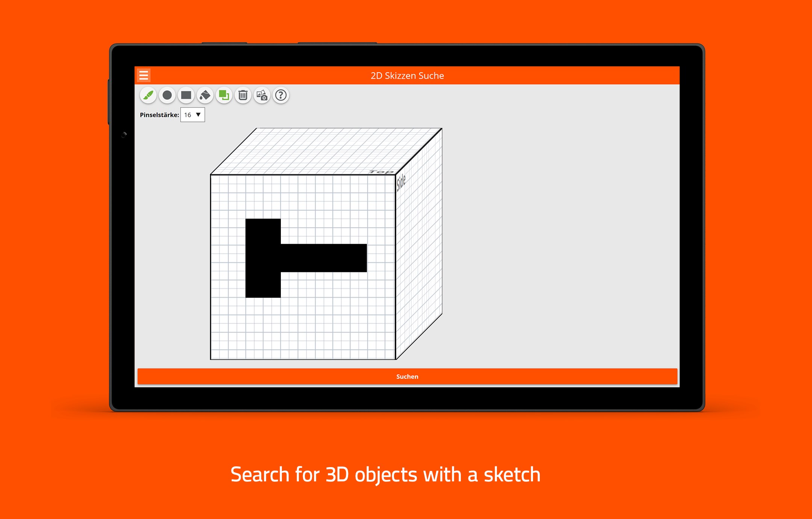Click the Side label on the cube
This screenshot has width=812, height=519.
[401, 182]
